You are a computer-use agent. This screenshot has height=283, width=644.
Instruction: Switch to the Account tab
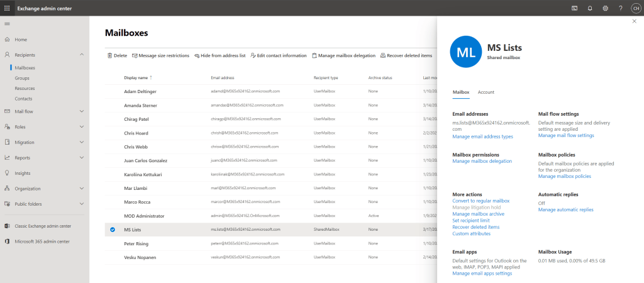pyautogui.click(x=486, y=92)
